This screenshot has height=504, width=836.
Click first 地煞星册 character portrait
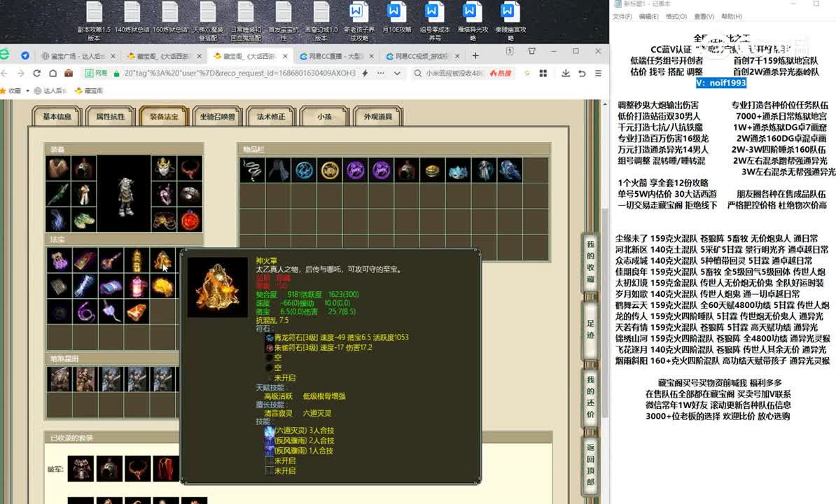point(60,379)
